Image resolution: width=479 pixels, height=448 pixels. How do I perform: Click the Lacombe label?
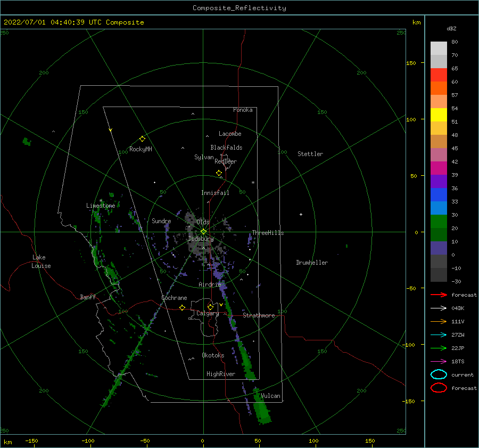(x=230, y=134)
